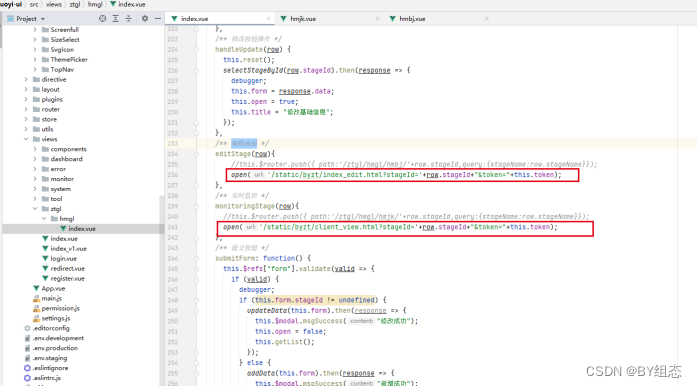Open the Project panel settings gear
This screenshot has height=387, width=697.
pos(145,19)
